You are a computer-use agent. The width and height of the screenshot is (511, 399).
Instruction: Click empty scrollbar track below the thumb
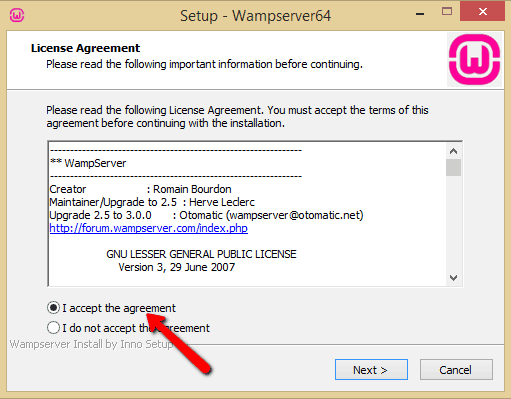click(x=453, y=223)
